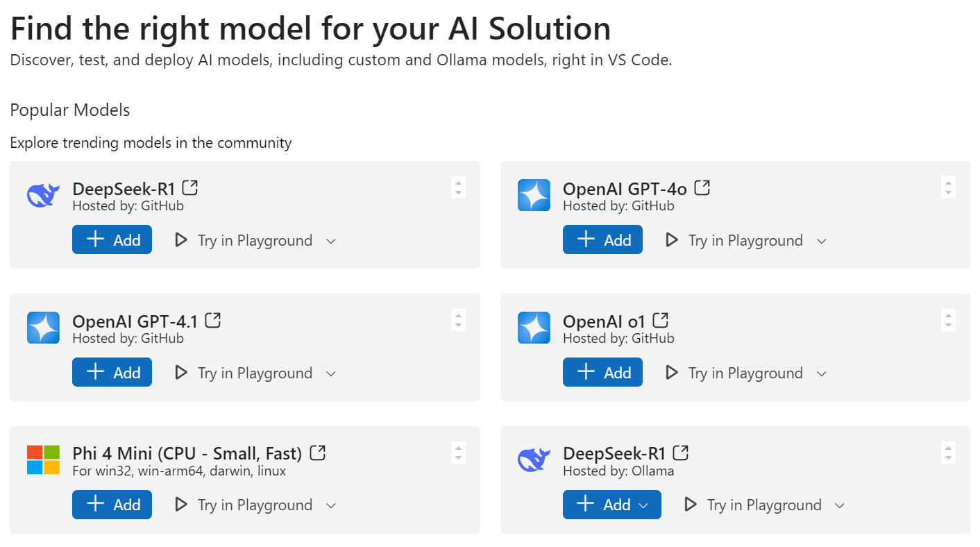Open external link icon beside Phi 4 Mini
Screen dimensions: 980x547
317,453
